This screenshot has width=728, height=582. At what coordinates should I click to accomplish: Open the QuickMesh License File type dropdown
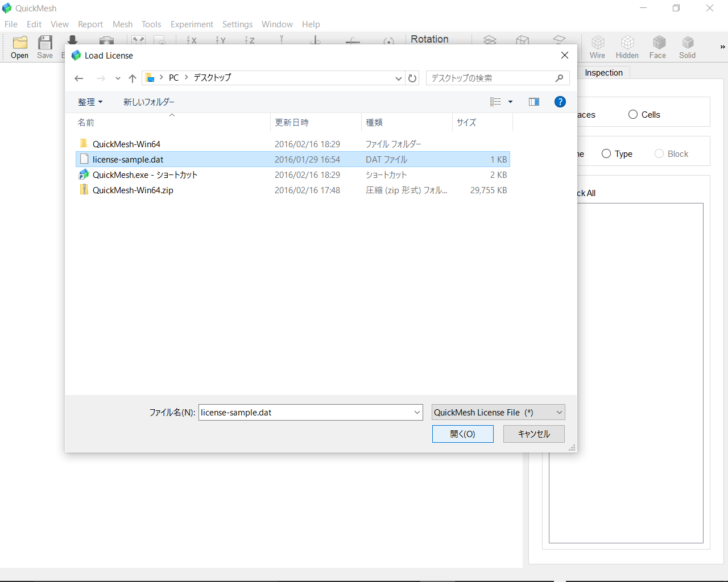[x=498, y=413]
